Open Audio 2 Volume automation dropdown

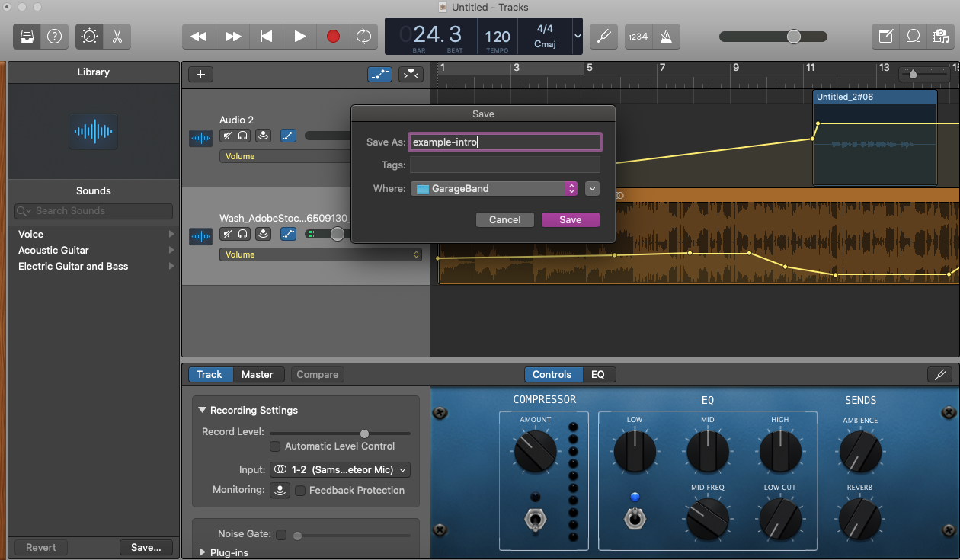point(286,156)
